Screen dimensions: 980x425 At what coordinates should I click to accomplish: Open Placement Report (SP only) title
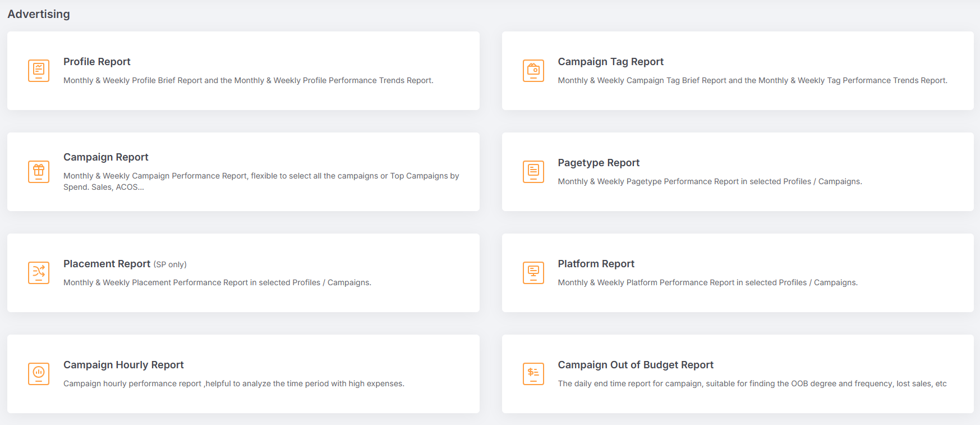coord(125,264)
